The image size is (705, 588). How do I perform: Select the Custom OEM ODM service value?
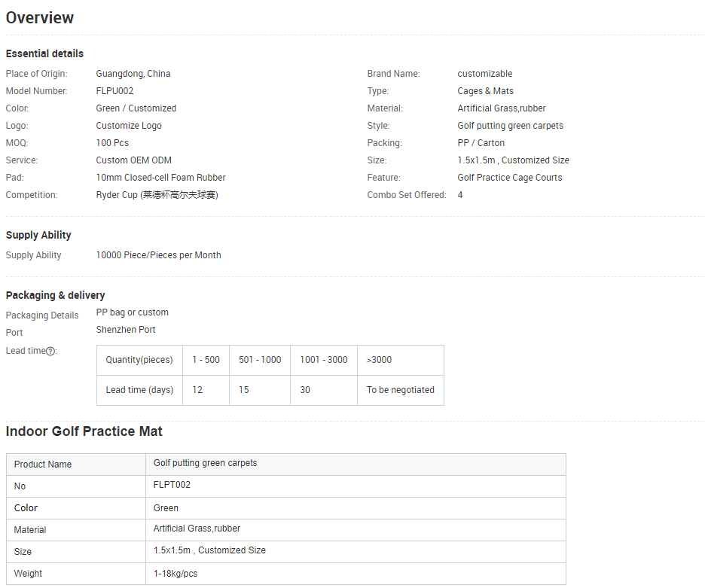pos(133,160)
